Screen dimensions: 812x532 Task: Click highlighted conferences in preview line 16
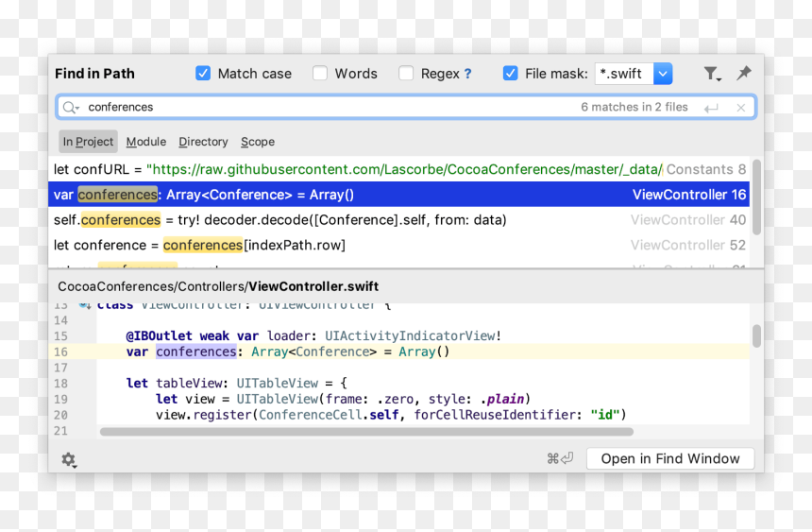pyautogui.click(x=196, y=352)
